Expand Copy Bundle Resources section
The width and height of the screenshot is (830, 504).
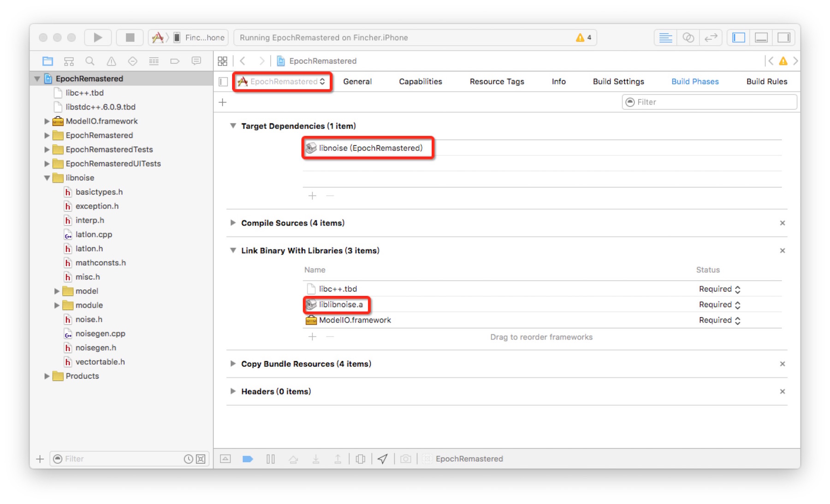pyautogui.click(x=233, y=364)
